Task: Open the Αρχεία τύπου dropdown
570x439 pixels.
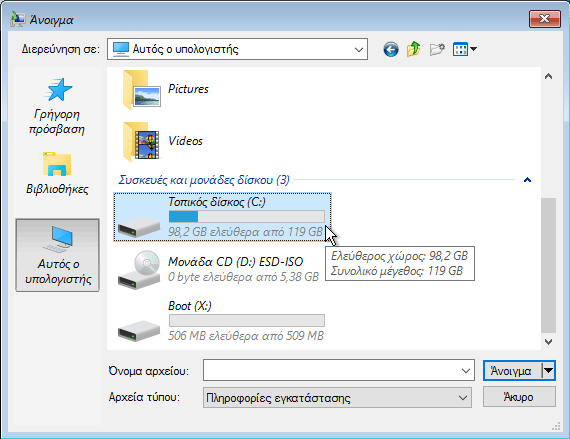Action: click(337, 398)
